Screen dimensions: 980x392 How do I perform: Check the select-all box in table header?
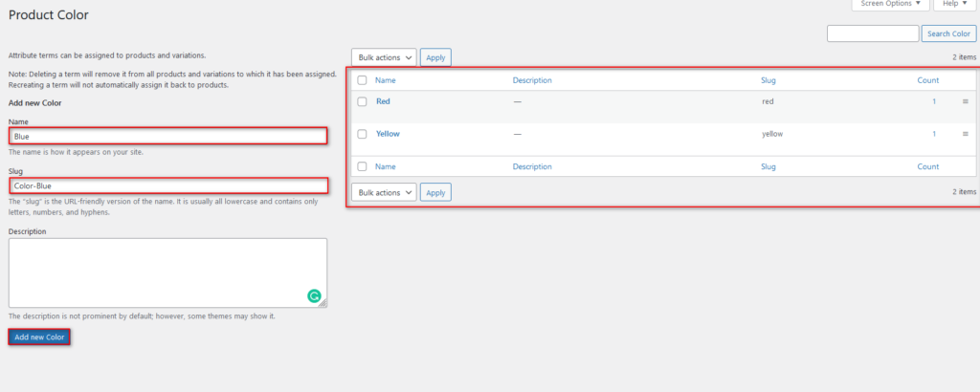tap(362, 80)
